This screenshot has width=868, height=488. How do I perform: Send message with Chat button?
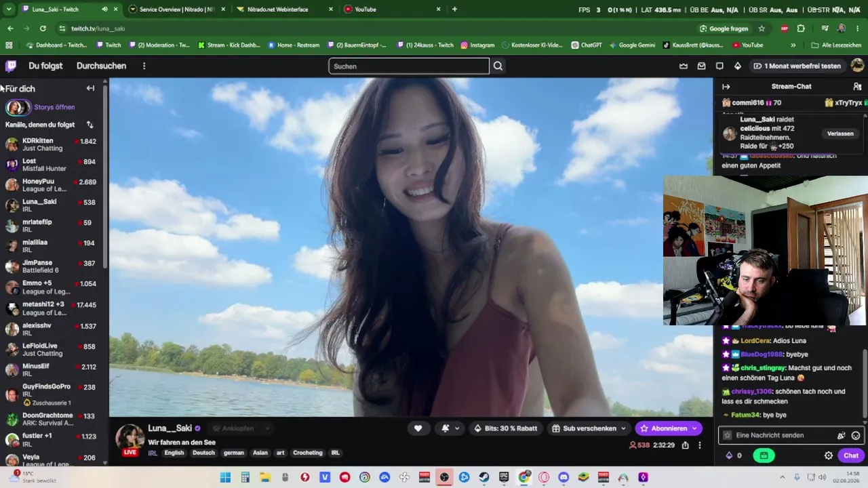pos(850,455)
